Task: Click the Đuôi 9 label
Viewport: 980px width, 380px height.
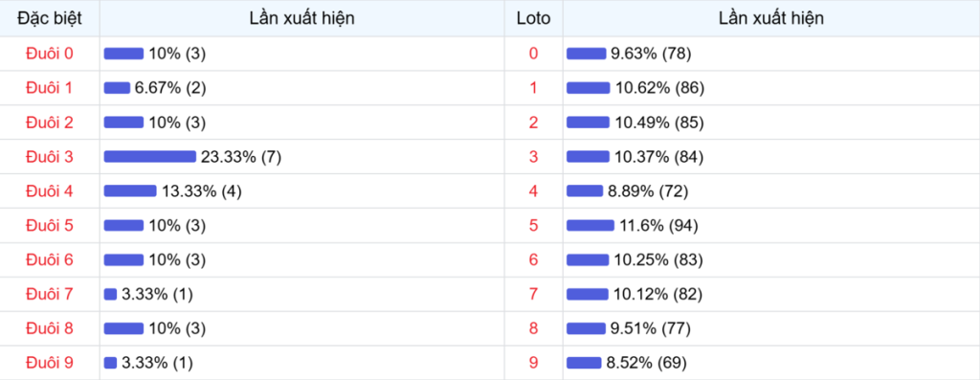Action: [x=50, y=363]
